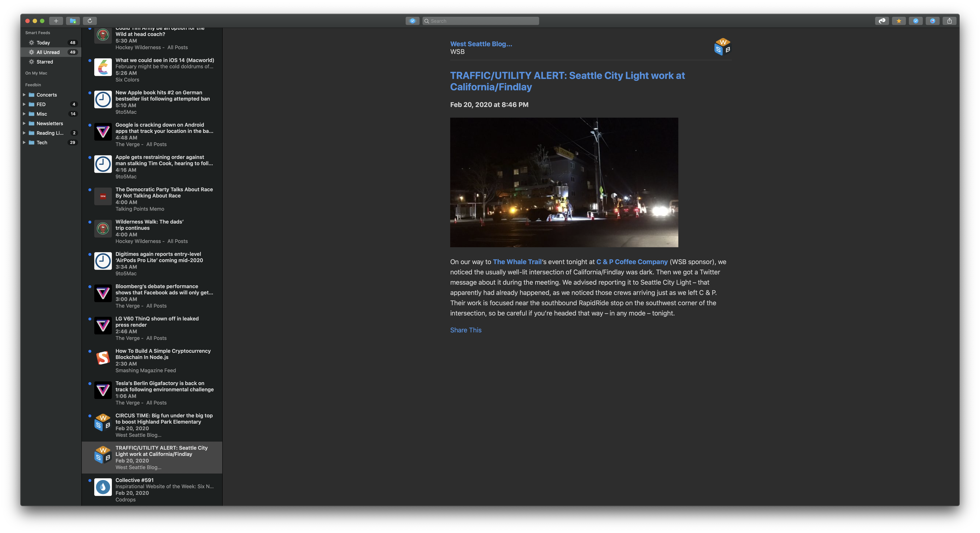The width and height of the screenshot is (980, 533).
Task: Open 'Wilderness Walk: The dads' trip continues'
Action: 152,231
